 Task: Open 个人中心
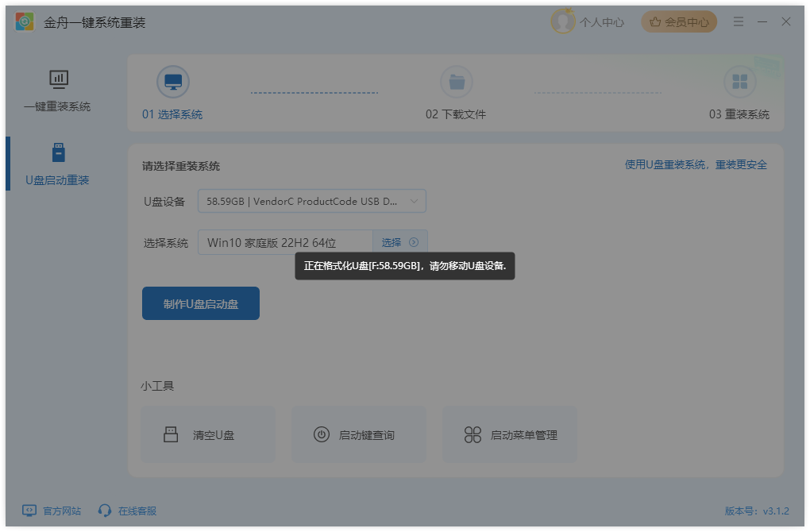point(601,22)
